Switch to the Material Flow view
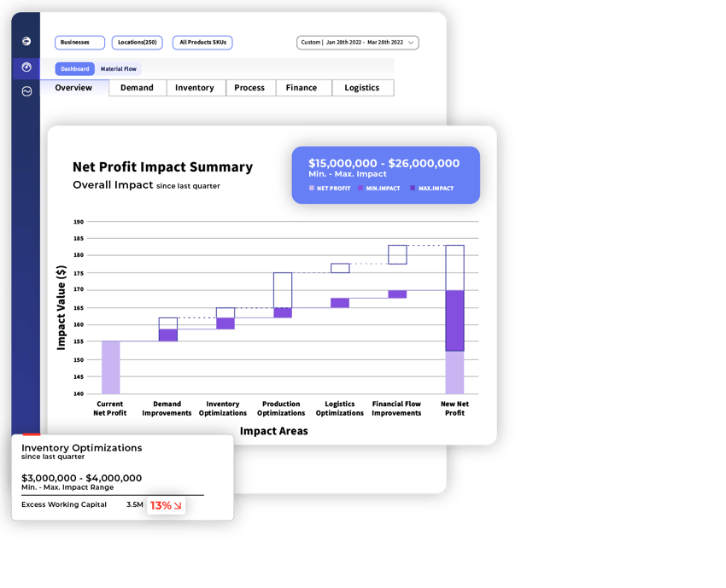This screenshot has width=726, height=588. [119, 68]
